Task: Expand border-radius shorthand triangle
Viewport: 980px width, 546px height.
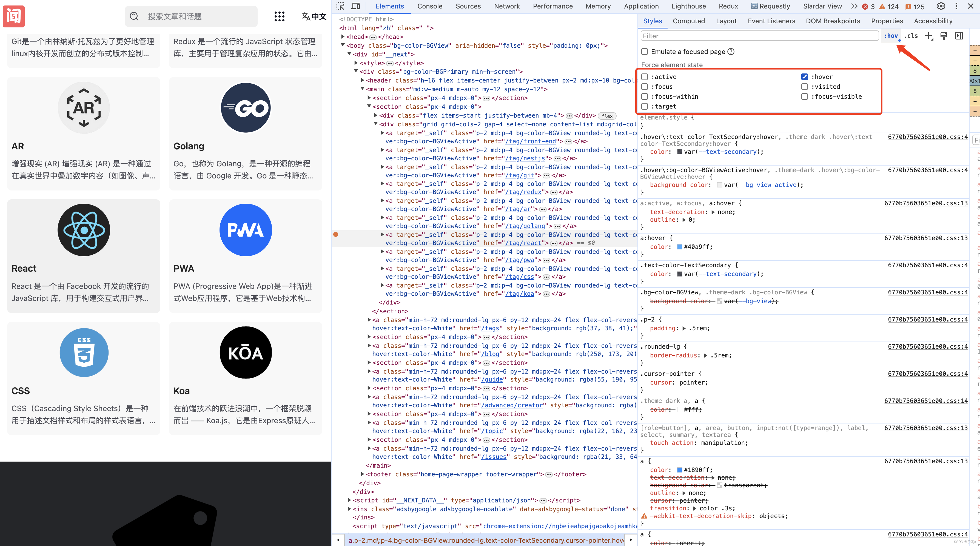Action: point(706,356)
